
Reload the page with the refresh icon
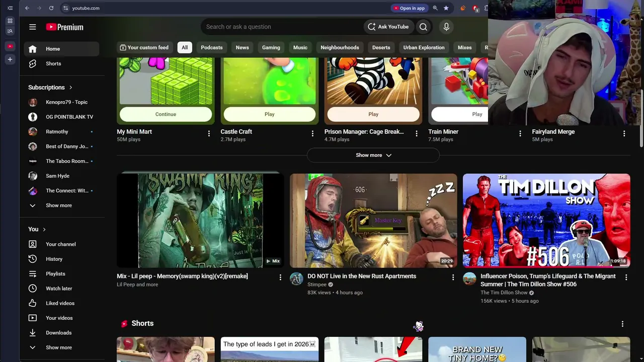(x=51, y=8)
